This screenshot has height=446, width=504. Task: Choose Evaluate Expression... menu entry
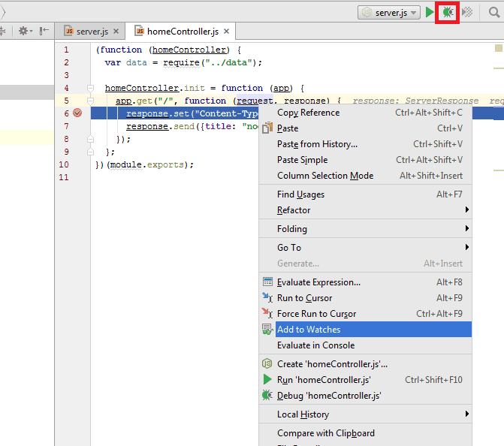tap(318, 282)
